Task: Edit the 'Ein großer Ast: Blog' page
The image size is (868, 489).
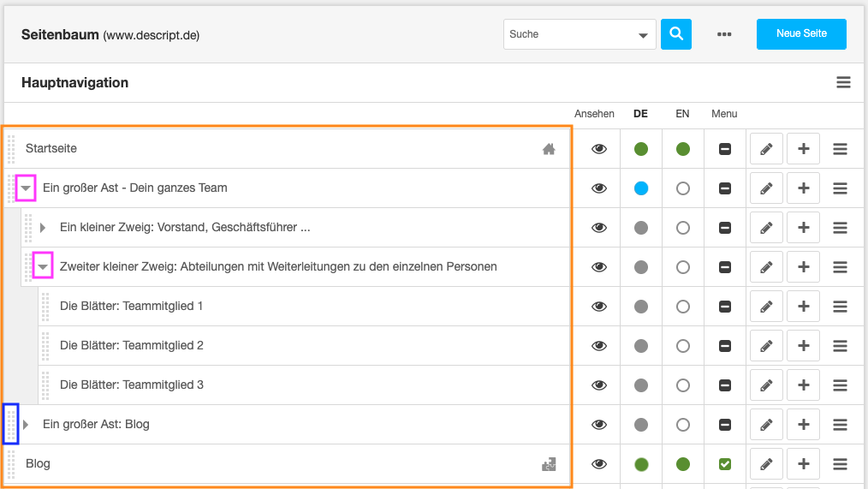Action: click(766, 425)
